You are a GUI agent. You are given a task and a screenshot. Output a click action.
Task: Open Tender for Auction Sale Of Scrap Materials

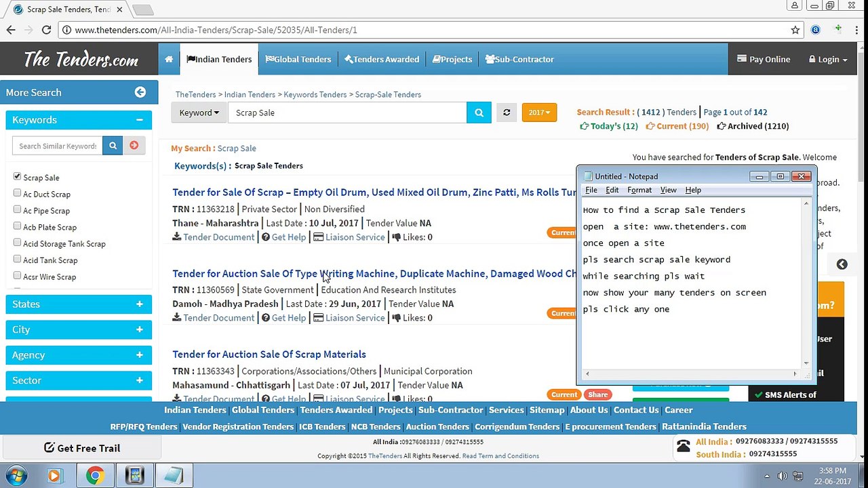(269, 354)
